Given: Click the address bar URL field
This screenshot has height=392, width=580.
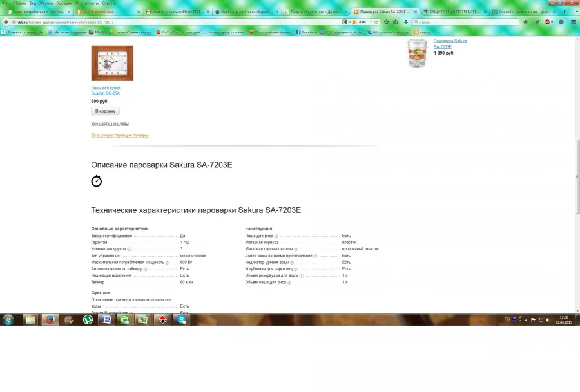Looking at the screenshot, I should pyautogui.click(x=178, y=22).
